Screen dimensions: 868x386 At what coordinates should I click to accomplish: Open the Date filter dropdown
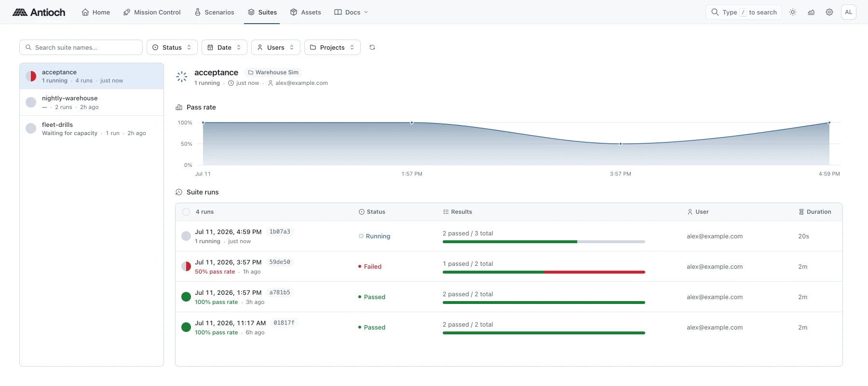pos(224,47)
